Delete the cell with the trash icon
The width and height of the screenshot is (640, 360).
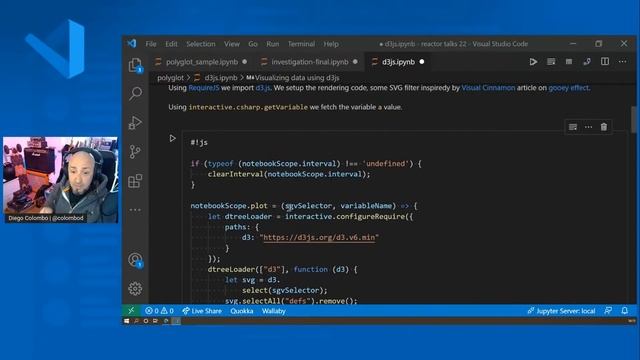point(604,127)
